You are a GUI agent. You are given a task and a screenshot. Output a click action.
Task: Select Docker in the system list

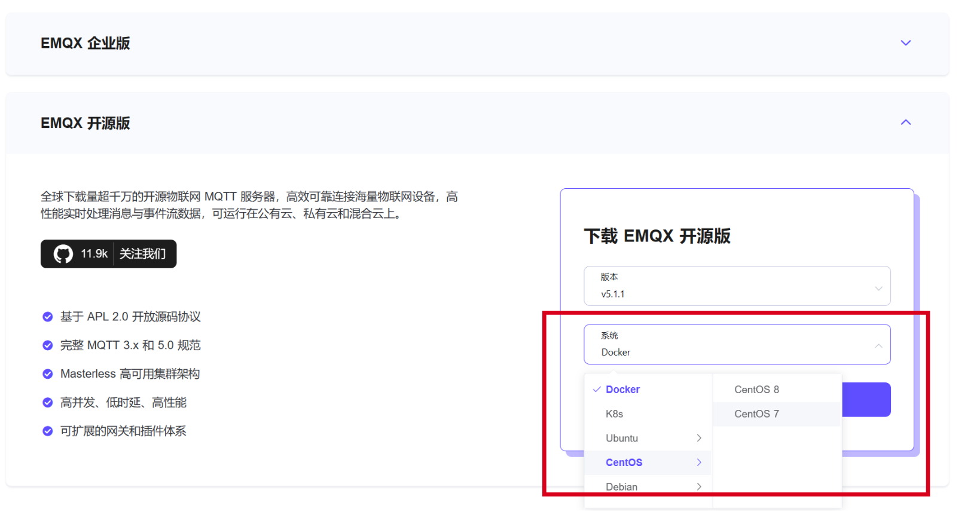tap(648, 390)
